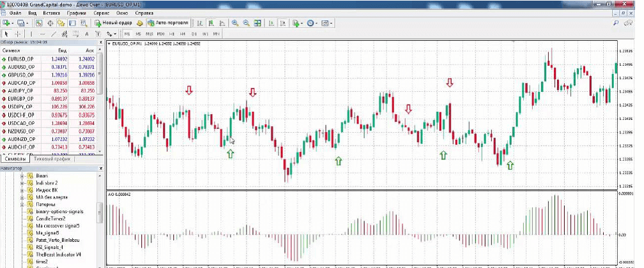Expand the Binari tree node
The height and width of the screenshot is (268, 644).
pos(22,175)
